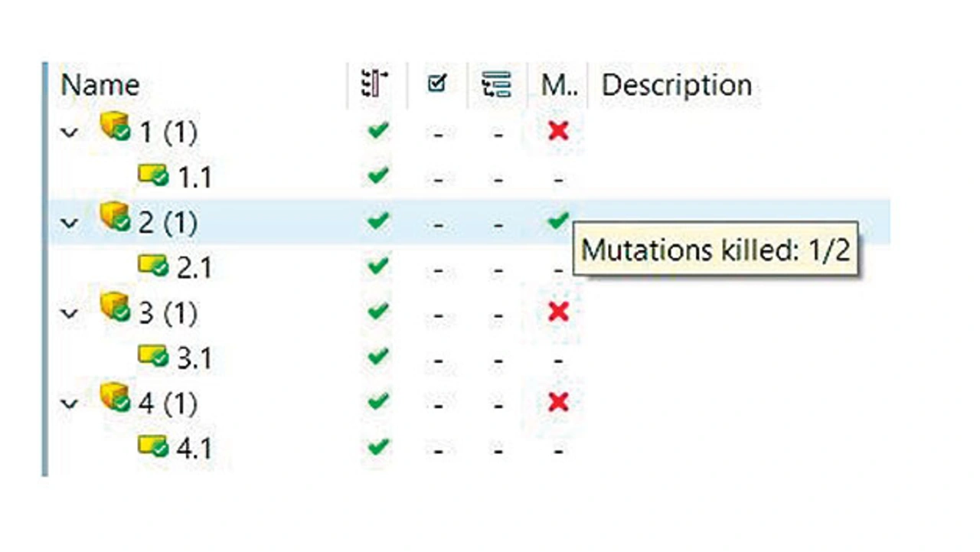
Task: Click the Description column header
Action: (676, 85)
